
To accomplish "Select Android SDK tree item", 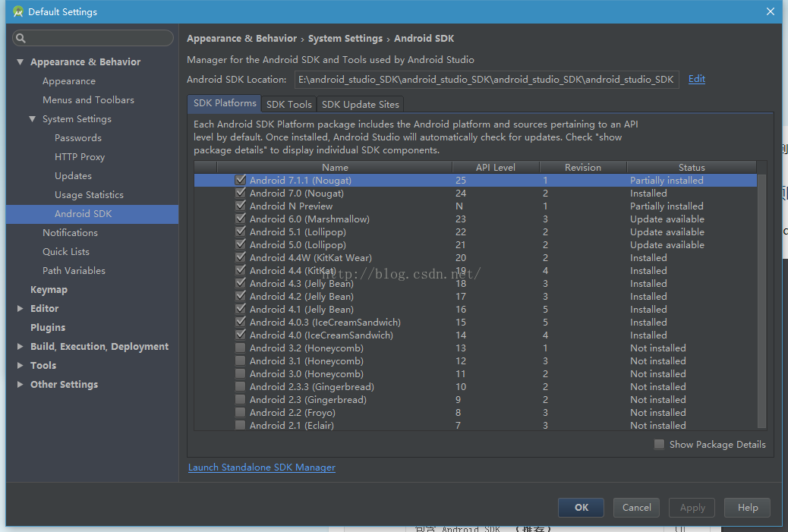I will [x=93, y=214].
